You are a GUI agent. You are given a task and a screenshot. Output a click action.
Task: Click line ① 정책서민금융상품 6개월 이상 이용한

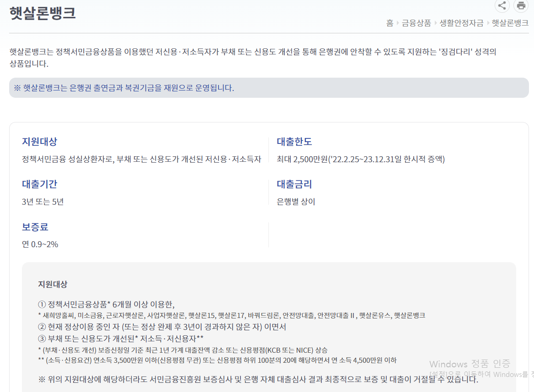(x=106, y=304)
